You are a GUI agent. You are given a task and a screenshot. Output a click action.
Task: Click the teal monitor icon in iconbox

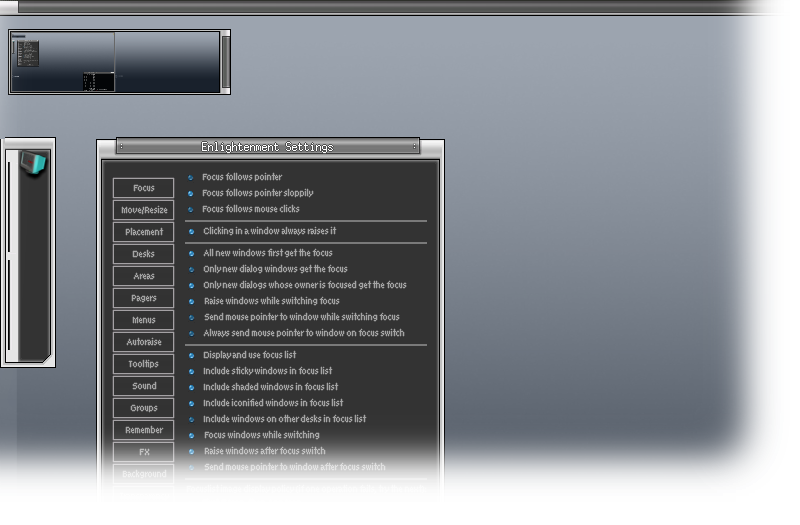pyautogui.click(x=34, y=164)
